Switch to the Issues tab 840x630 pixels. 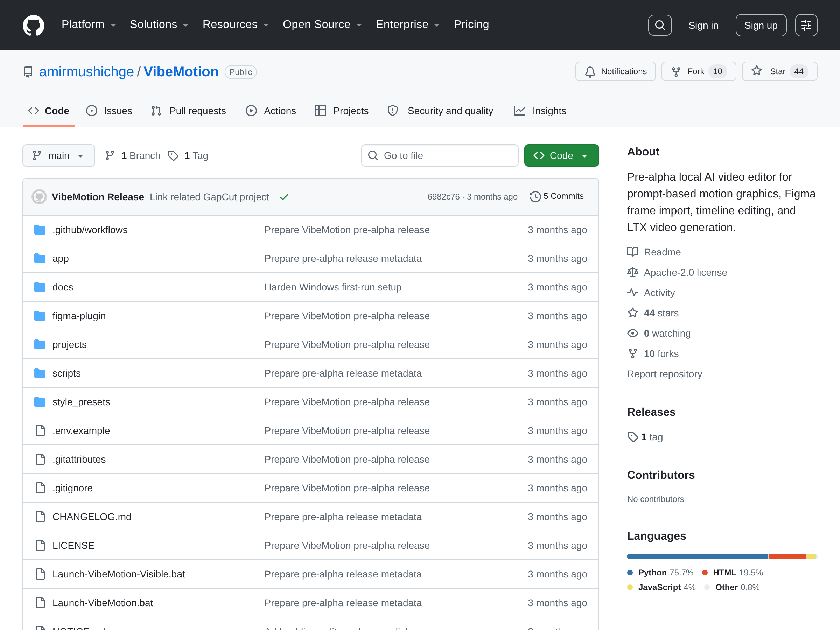point(109,111)
